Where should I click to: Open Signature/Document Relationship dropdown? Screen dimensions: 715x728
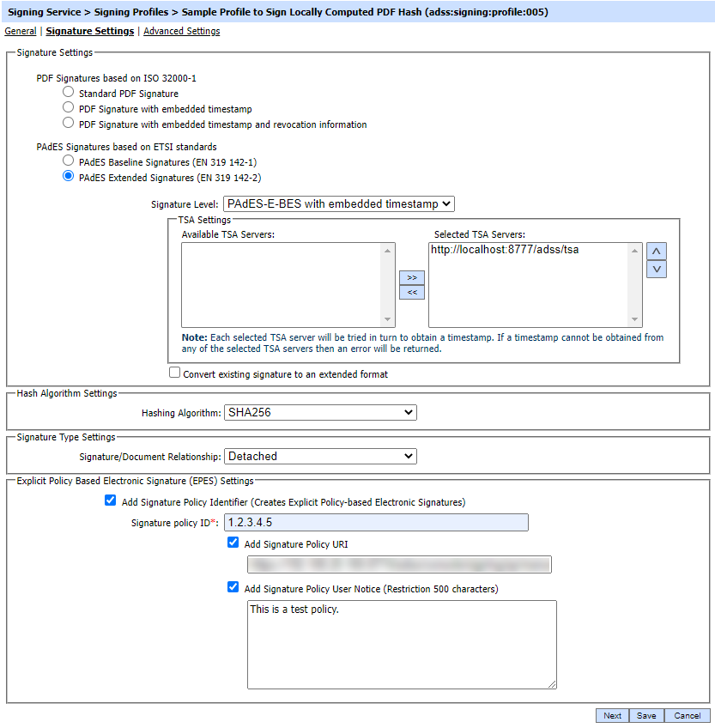point(320,457)
